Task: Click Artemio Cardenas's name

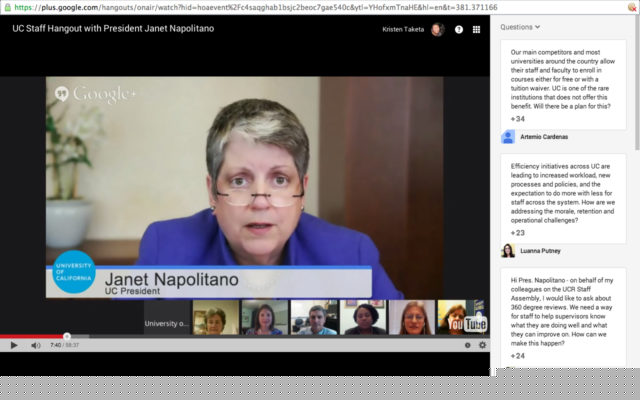Action: click(545, 137)
